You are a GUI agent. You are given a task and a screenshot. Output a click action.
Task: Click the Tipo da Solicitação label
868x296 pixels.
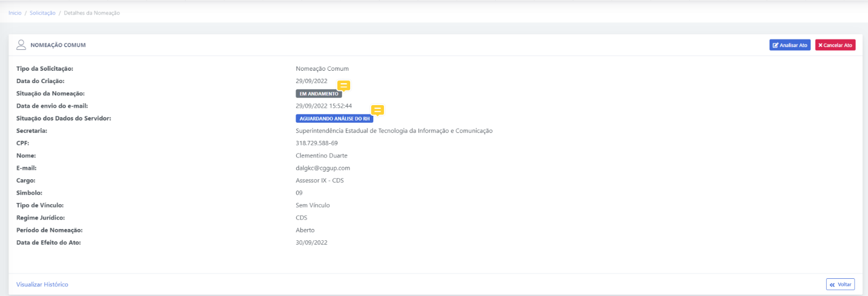(x=44, y=69)
